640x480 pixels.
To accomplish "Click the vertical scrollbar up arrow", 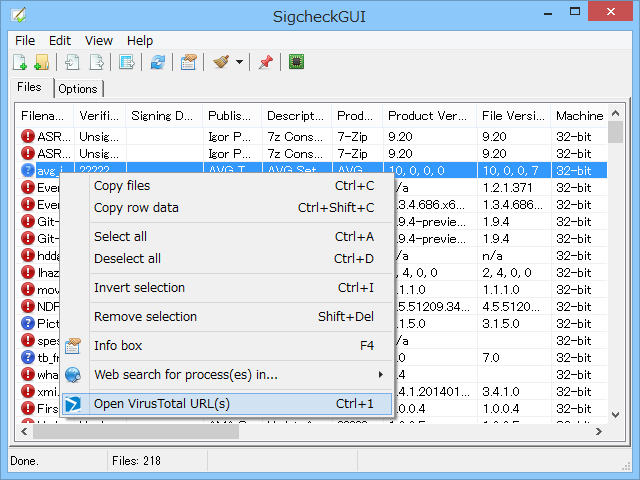I will point(616,113).
